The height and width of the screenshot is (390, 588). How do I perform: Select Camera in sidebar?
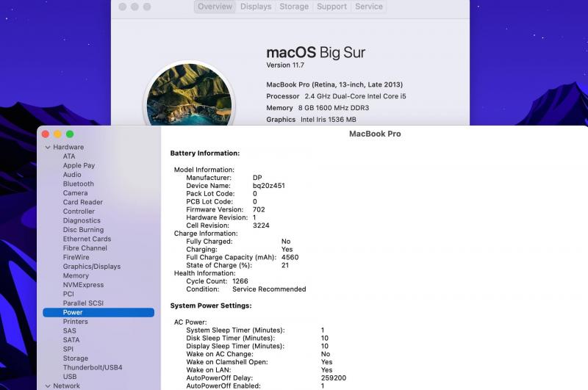point(76,193)
